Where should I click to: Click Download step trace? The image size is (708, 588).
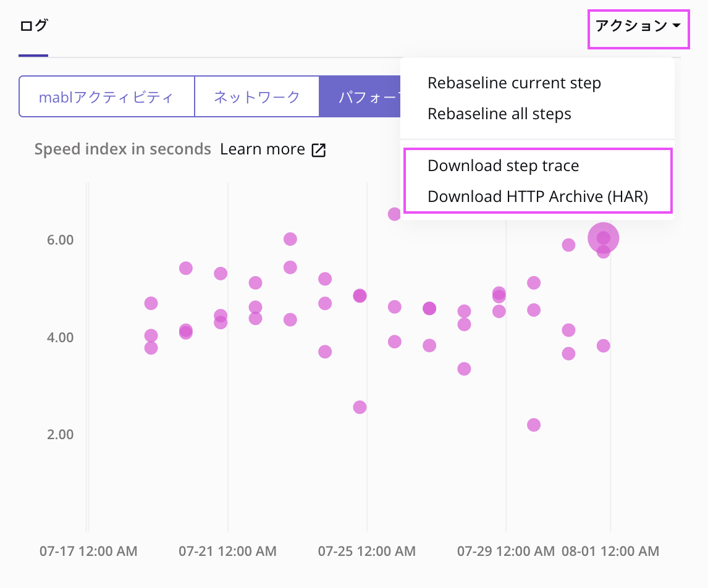pyautogui.click(x=503, y=166)
